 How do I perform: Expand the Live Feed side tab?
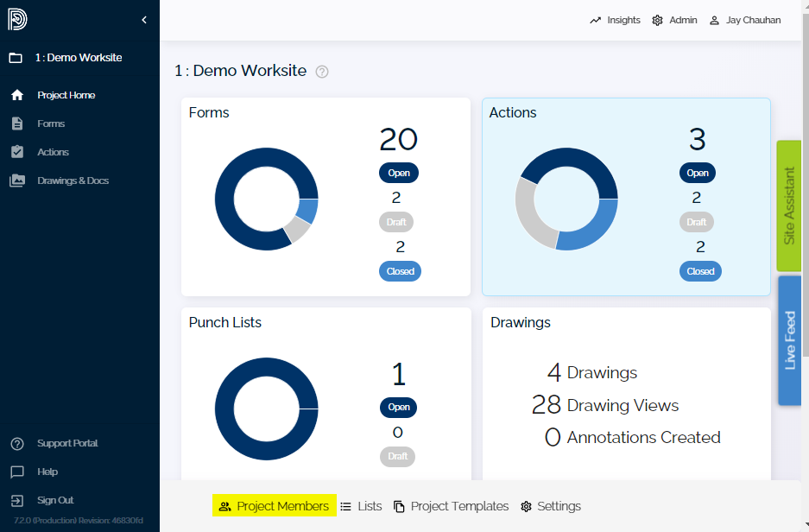click(x=789, y=340)
